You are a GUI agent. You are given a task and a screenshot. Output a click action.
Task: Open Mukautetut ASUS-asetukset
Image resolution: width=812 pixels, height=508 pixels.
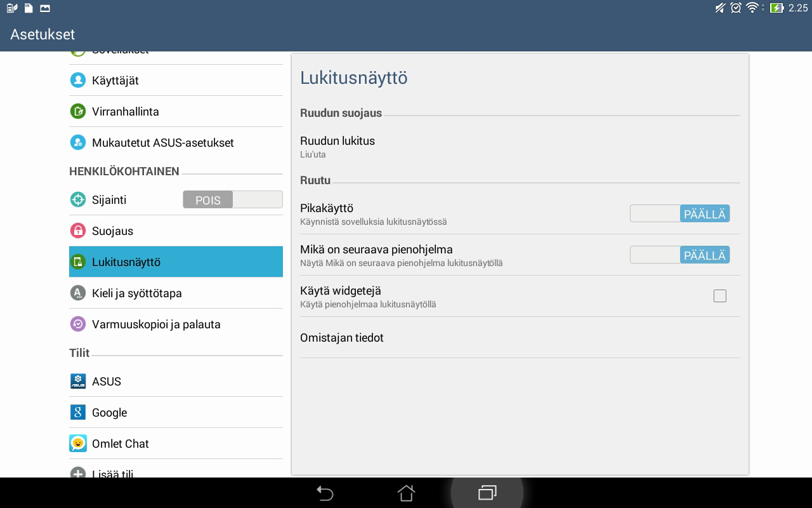[x=176, y=142]
